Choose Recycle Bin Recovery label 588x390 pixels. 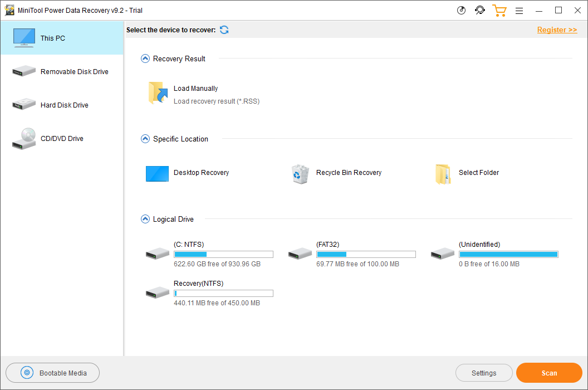point(349,172)
